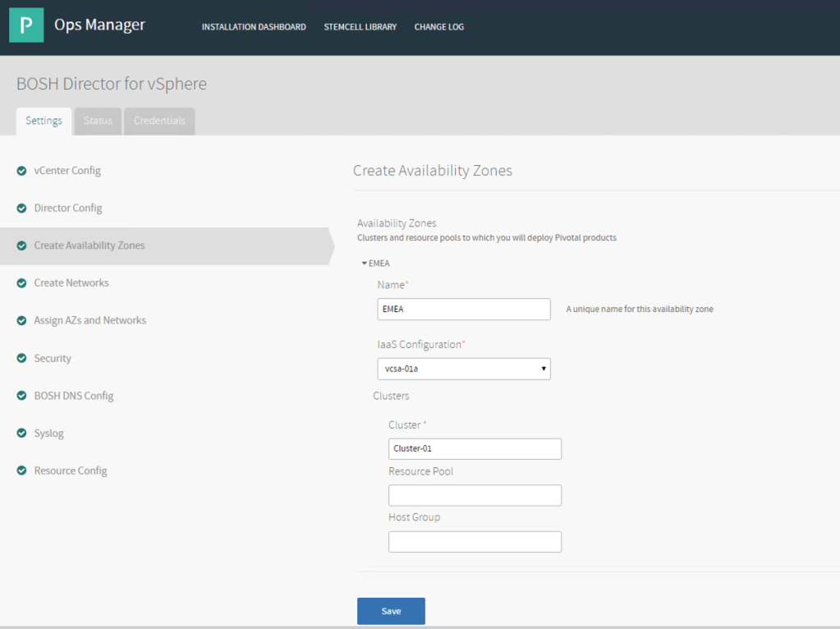Save the availability zone settings

point(391,611)
